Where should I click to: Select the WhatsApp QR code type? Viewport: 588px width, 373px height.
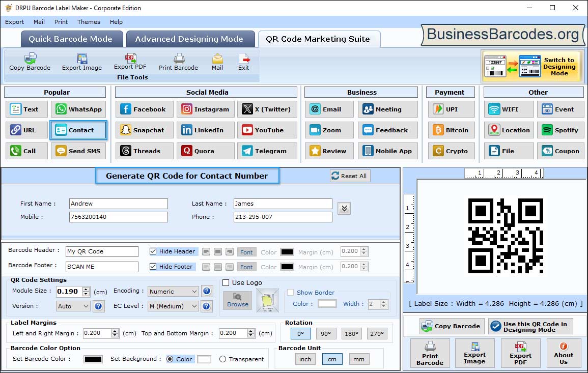coord(78,109)
